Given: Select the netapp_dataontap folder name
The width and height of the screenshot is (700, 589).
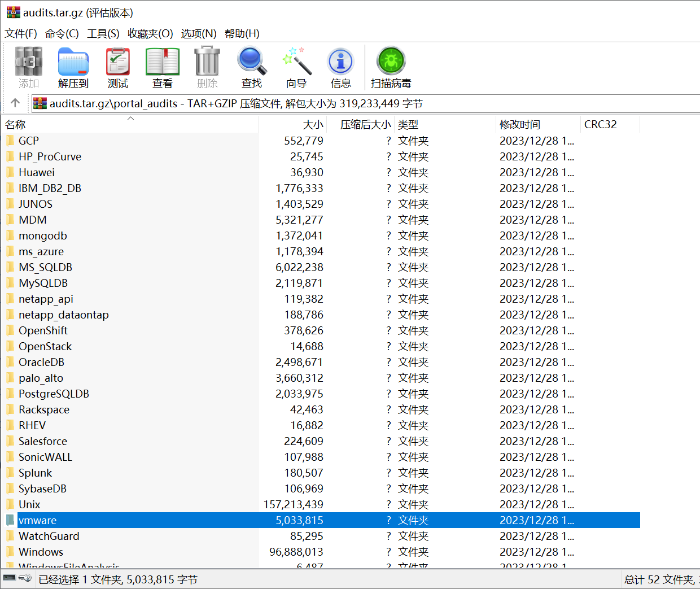Looking at the screenshot, I should click(x=64, y=315).
